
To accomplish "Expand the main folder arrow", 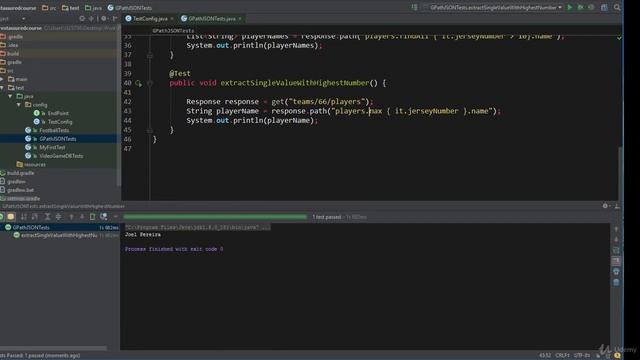I will (2, 79).
